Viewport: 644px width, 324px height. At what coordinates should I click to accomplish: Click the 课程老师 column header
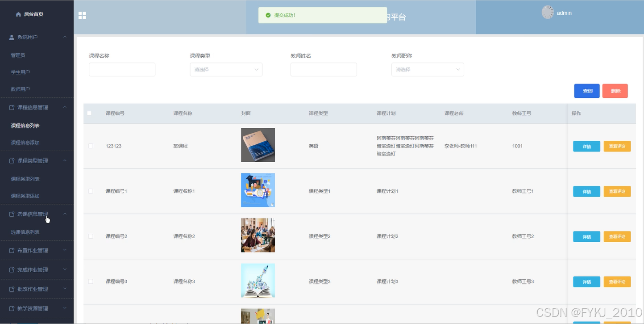coord(454,114)
